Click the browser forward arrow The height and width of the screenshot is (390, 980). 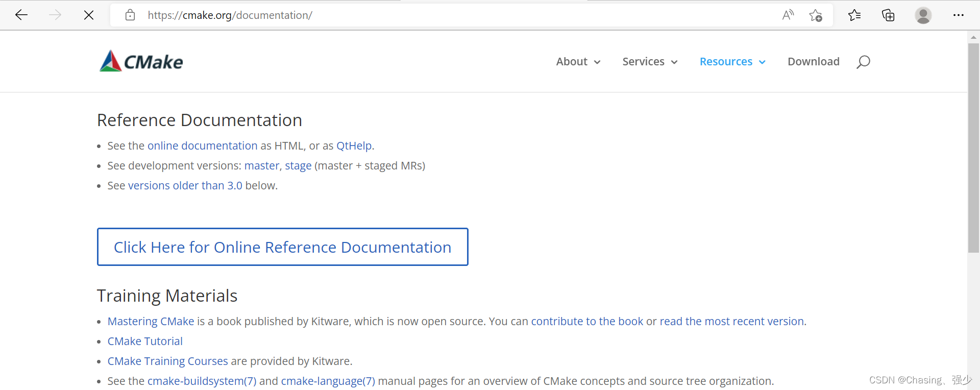(x=55, y=15)
